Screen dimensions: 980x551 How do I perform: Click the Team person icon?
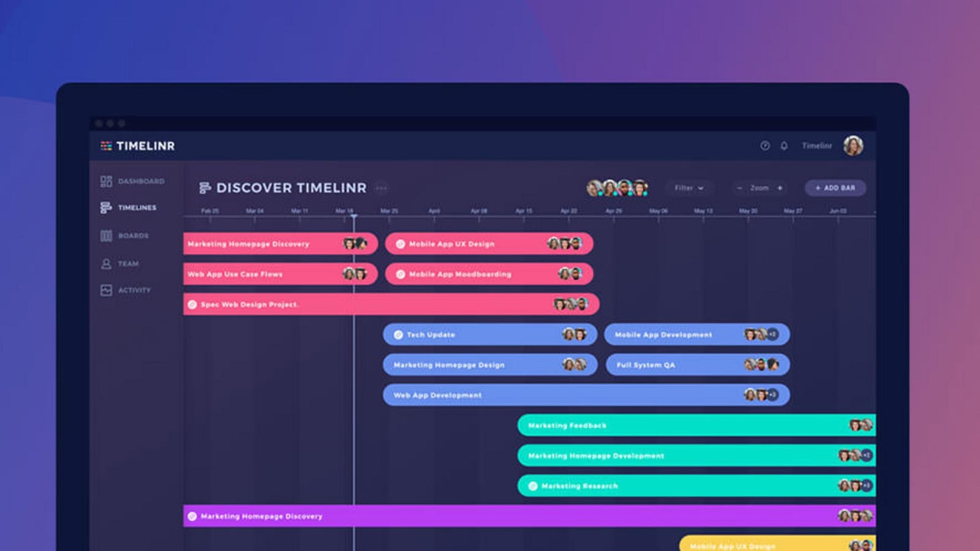point(106,264)
